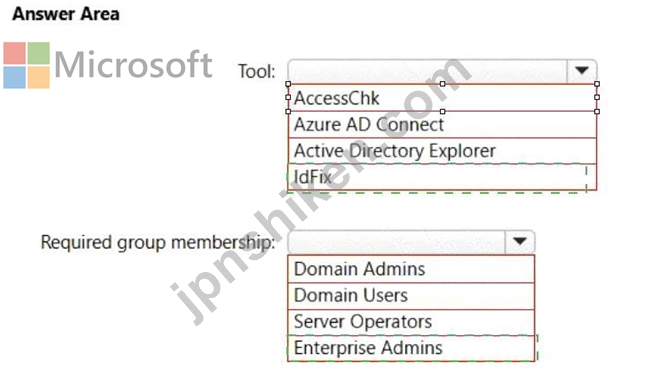Click the top-center handle above AccessChk
This screenshot has width=649, height=368.
442,84
